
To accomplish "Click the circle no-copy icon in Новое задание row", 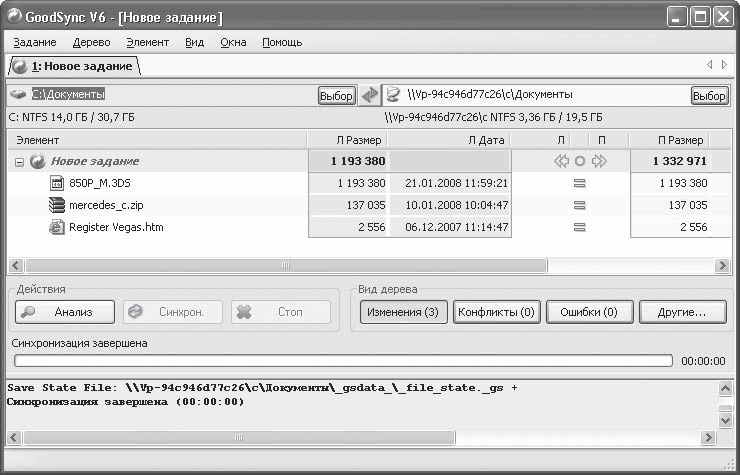I will 580,161.
